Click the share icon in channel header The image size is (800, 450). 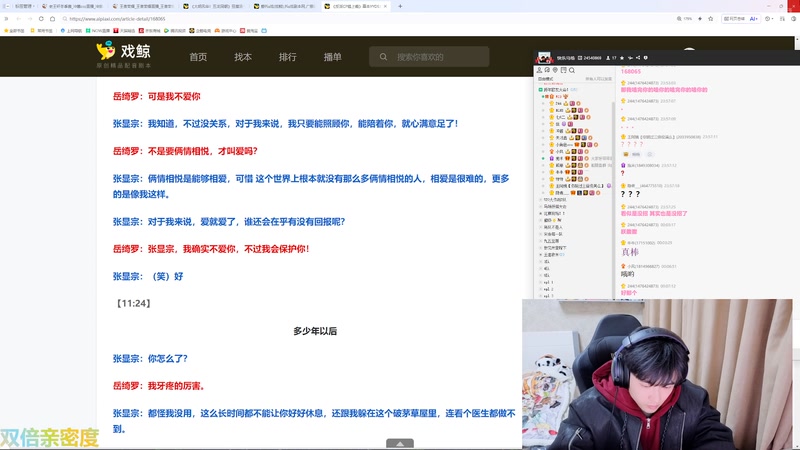638,58
